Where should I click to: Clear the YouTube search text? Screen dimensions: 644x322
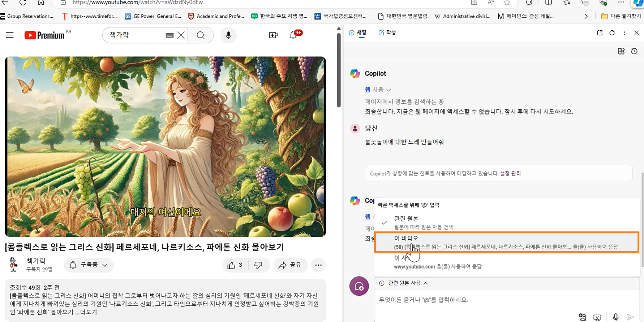click(181, 35)
